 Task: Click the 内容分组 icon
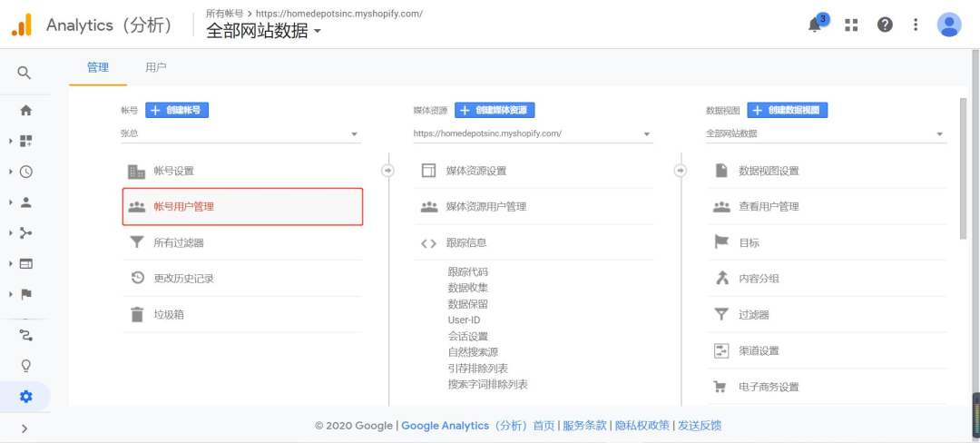coord(722,278)
